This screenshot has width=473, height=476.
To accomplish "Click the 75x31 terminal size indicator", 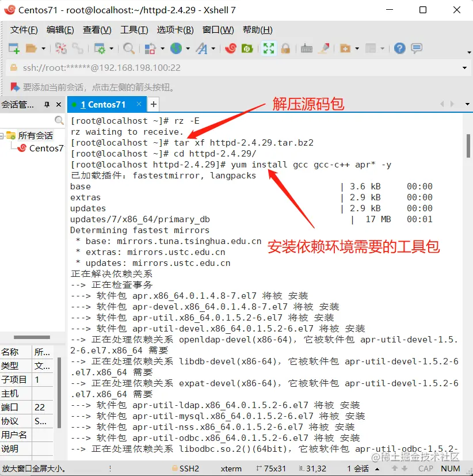I will click(271, 469).
